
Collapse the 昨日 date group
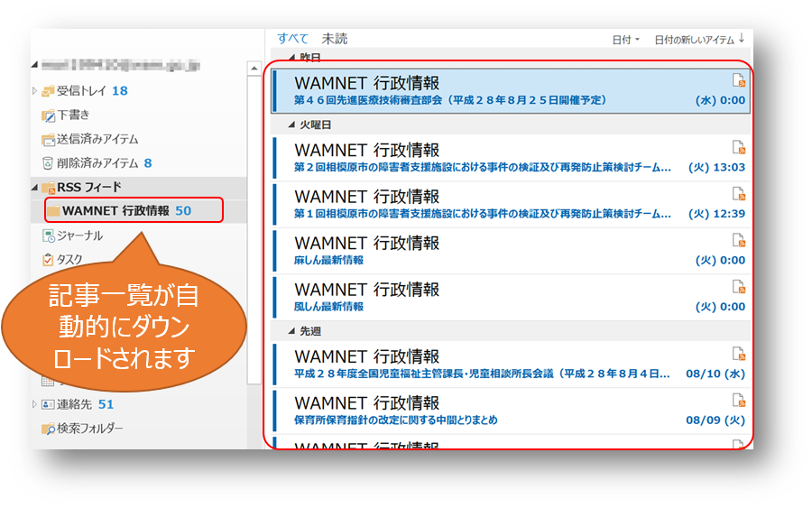coord(292,57)
